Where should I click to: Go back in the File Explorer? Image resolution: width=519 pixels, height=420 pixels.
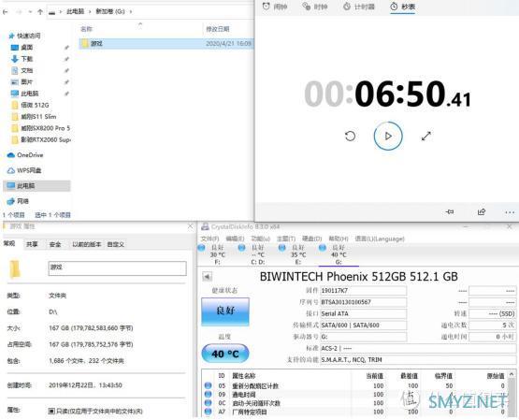click(6, 12)
